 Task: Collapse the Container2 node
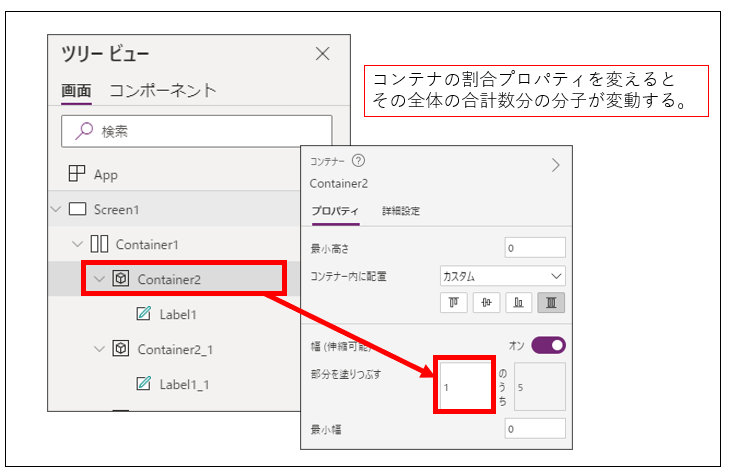99,279
